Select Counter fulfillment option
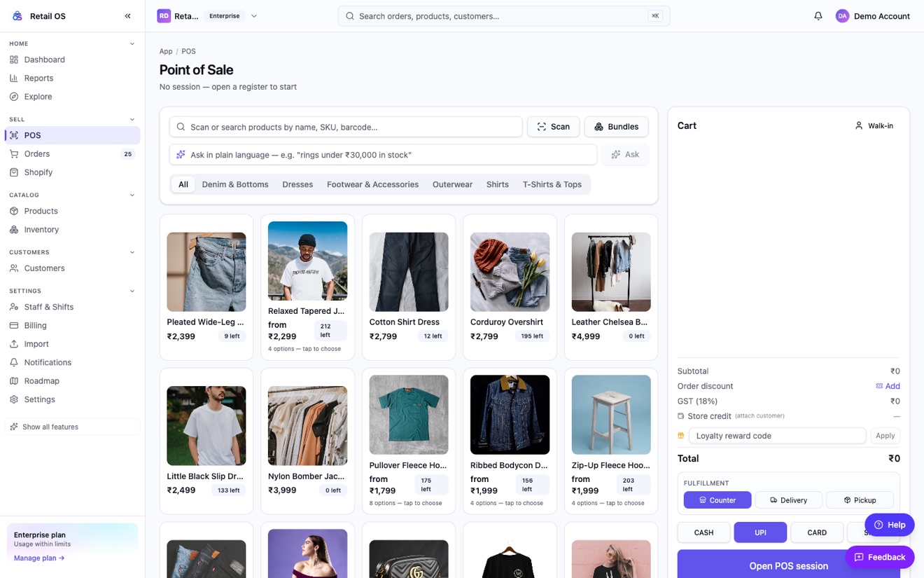Image resolution: width=924 pixels, height=578 pixels. (x=717, y=500)
